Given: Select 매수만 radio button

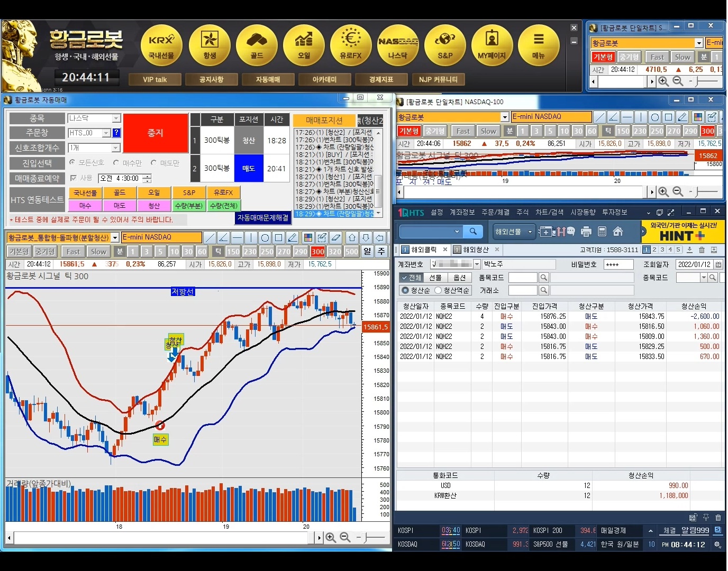Looking at the screenshot, I should (116, 163).
